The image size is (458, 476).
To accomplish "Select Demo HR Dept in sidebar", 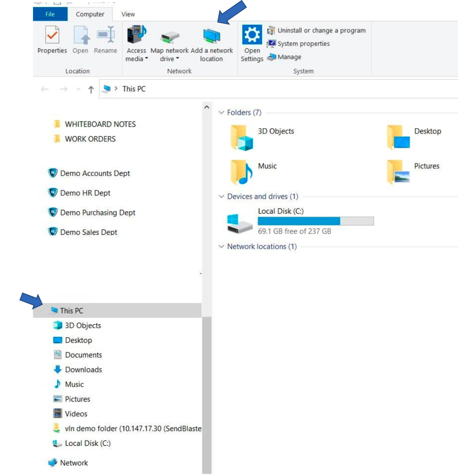I will (x=85, y=193).
